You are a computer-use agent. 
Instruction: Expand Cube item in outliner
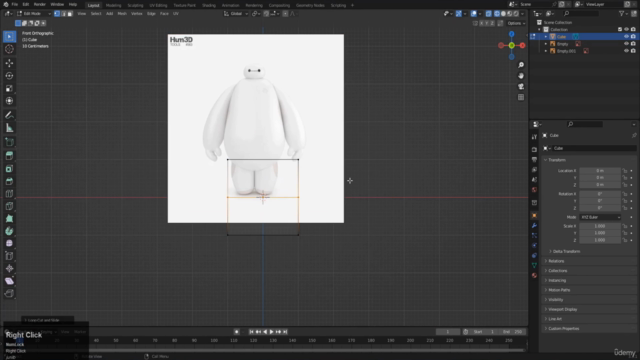click(546, 37)
